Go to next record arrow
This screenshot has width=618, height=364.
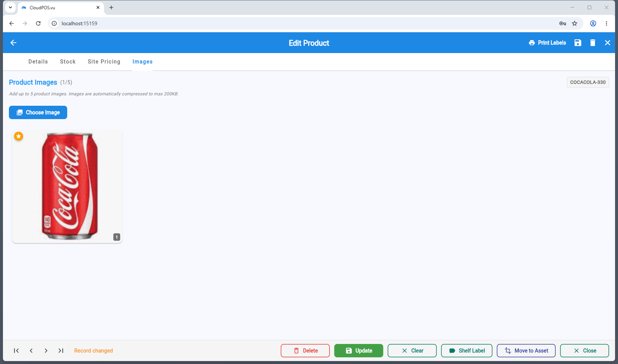[x=46, y=351]
